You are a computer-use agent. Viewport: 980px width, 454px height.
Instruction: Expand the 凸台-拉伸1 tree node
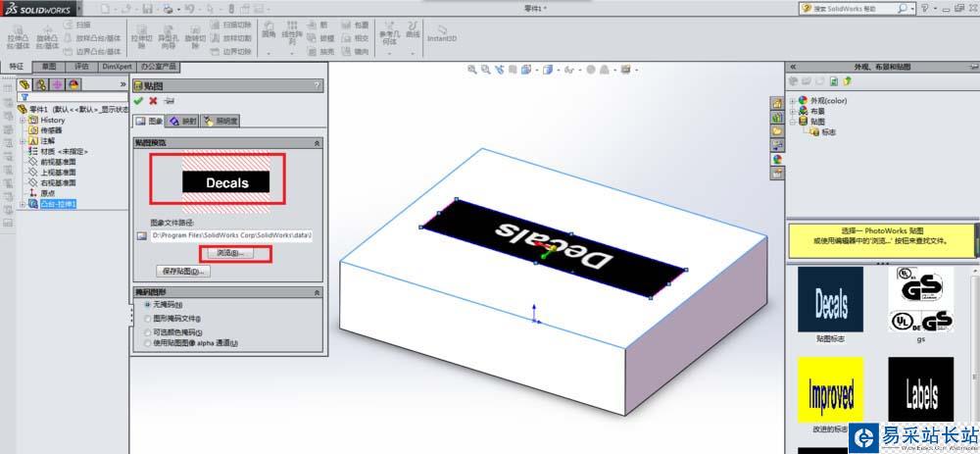23,205
